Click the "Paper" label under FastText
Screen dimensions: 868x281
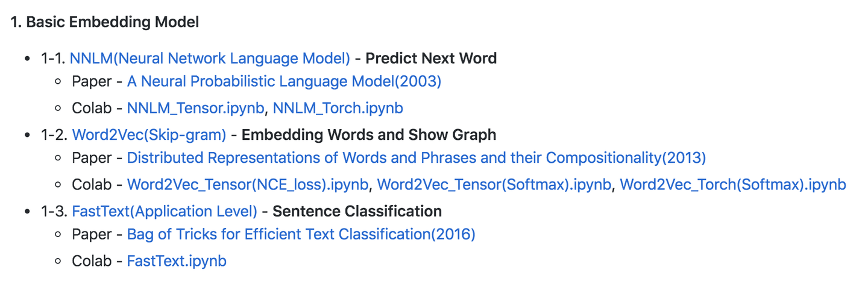click(92, 235)
